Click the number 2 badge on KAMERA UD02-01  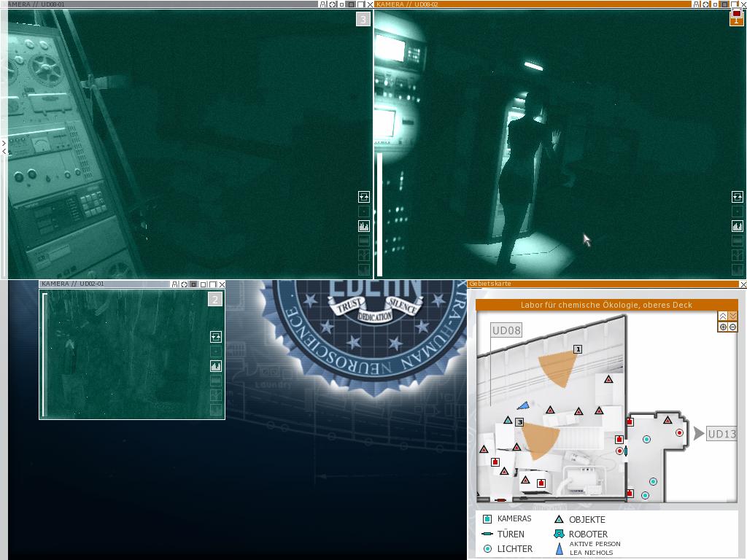215,300
